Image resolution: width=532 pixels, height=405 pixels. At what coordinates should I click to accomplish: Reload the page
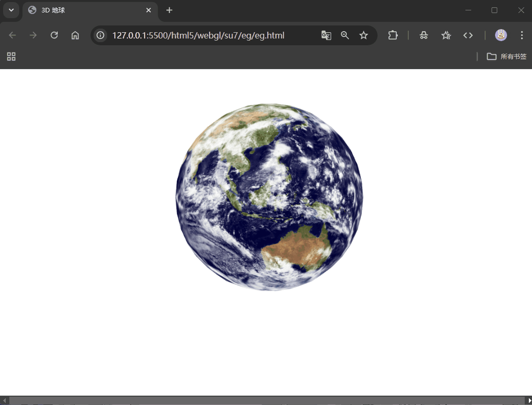[54, 35]
